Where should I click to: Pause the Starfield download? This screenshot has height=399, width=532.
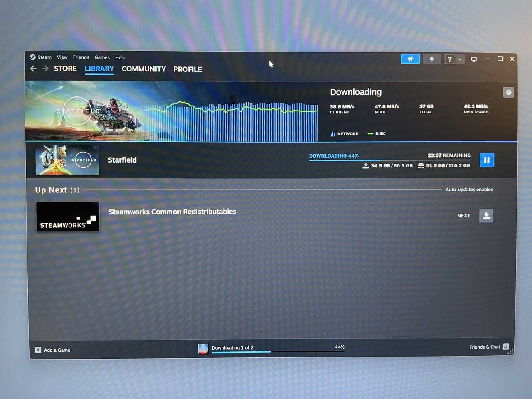pos(487,160)
